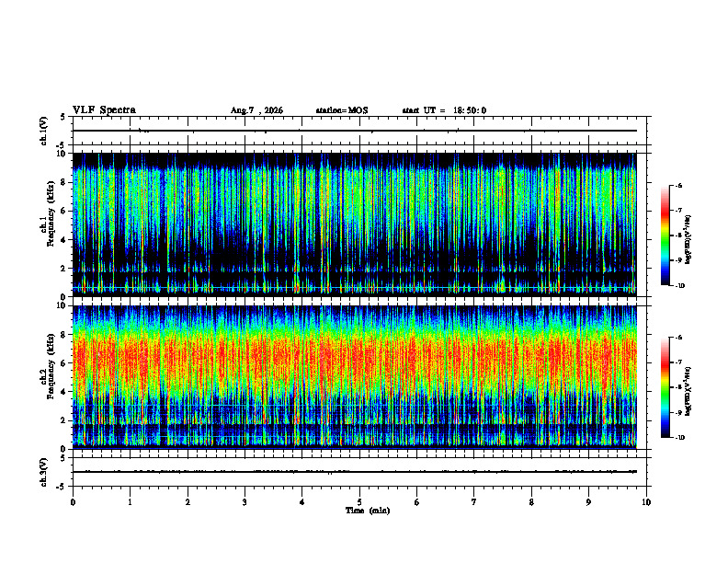Screen dimensions: 728x563
Task: Click the "5" tick of ch.3(V) axis
Action: [x=63, y=458]
